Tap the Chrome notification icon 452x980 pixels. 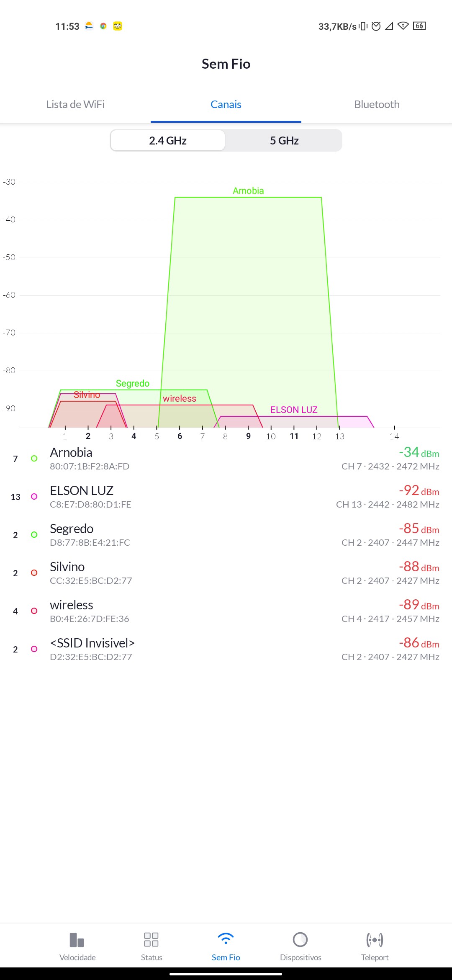pyautogui.click(x=103, y=26)
